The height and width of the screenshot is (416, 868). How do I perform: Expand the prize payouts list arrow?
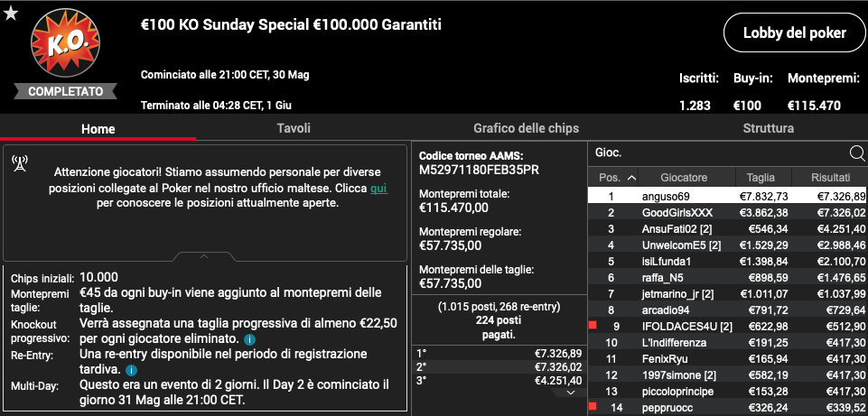pyautogui.click(x=571, y=393)
